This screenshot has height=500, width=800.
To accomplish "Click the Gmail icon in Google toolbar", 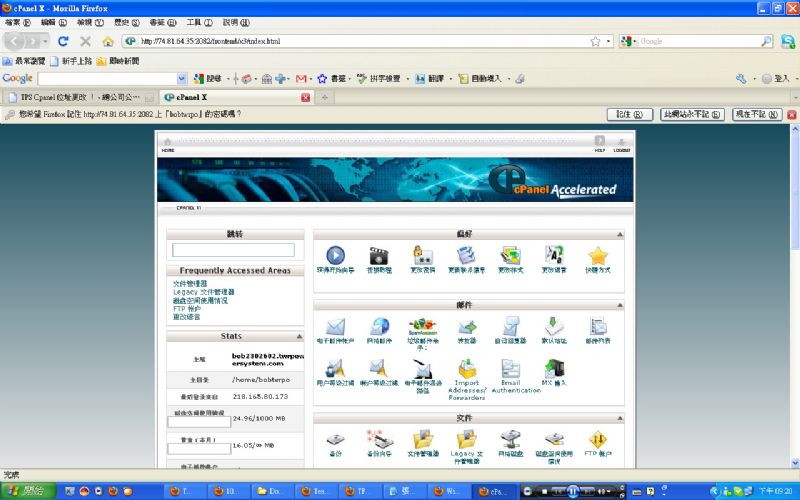I will click(301, 79).
